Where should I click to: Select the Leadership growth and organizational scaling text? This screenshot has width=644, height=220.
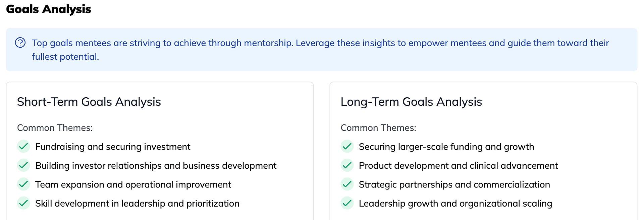(x=455, y=204)
